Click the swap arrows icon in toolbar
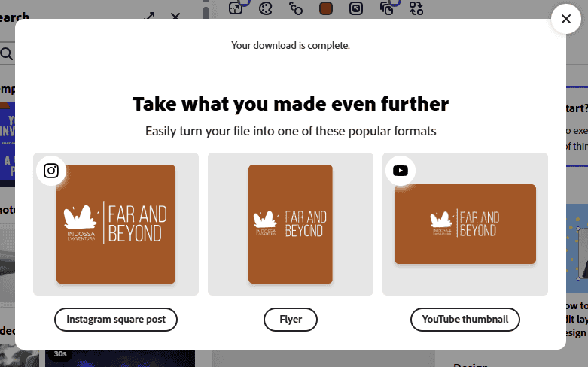Viewport: 588px width, 367px height. [x=416, y=8]
